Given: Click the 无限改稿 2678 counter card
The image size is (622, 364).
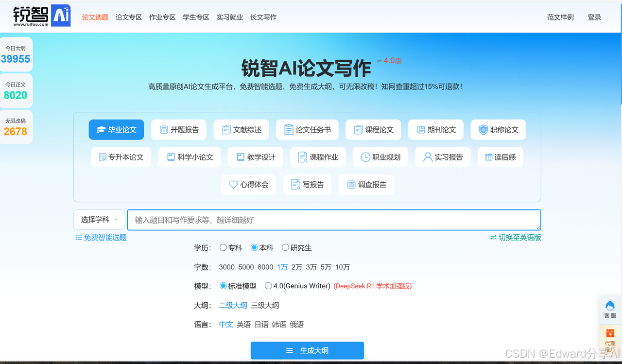Looking at the screenshot, I should tap(16, 127).
